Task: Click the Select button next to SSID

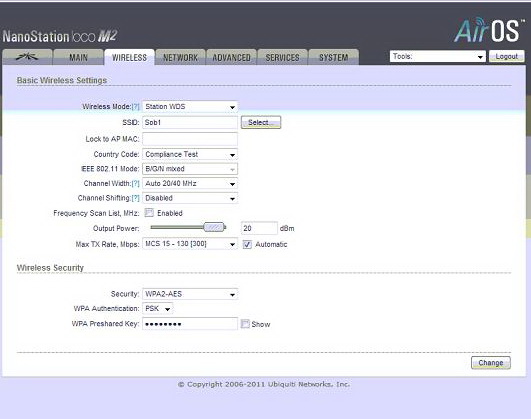Action: (x=261, y=122)
